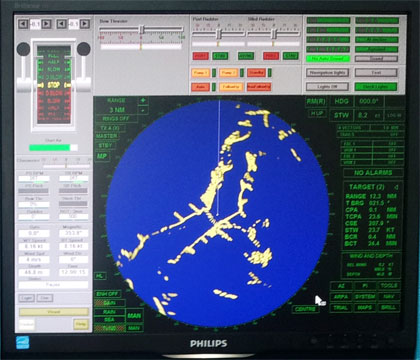Click the Navigation lights button
The image size is (420, 360).
pyautogui.click(x=327, y=73)
